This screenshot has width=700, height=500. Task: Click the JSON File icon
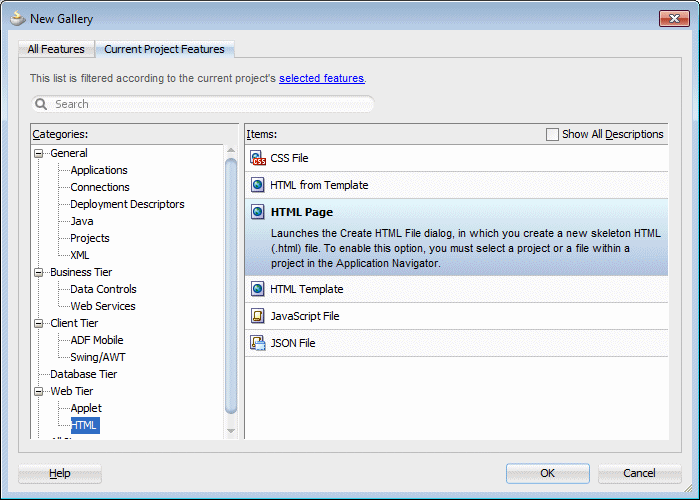tap(257, 343)
